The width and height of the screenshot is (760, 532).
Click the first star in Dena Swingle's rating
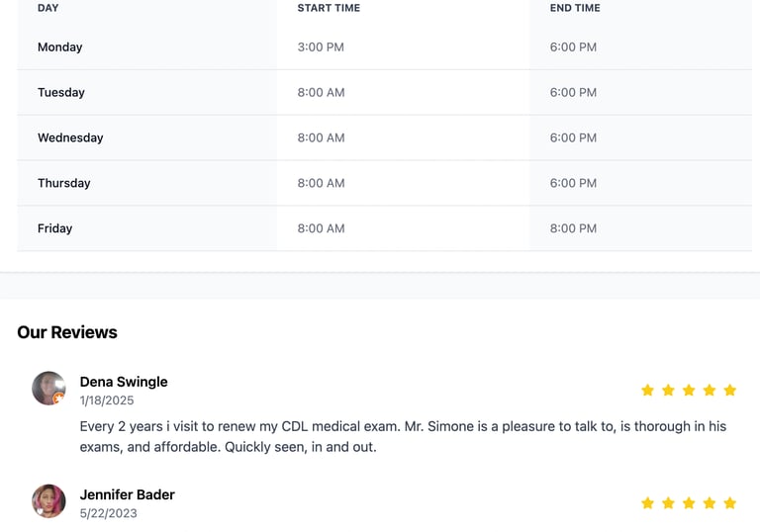click(x=647, y=391)
